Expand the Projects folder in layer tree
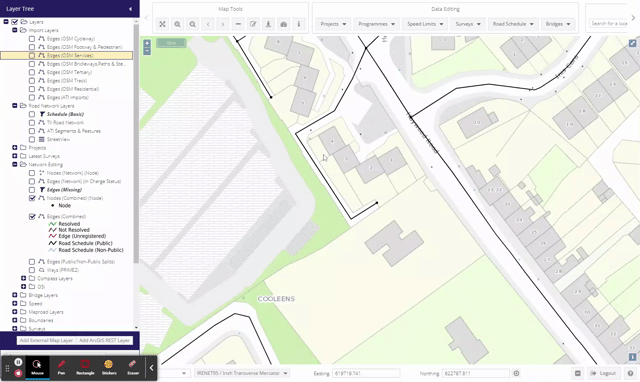The image size is (640, 382). coord(15,147)
